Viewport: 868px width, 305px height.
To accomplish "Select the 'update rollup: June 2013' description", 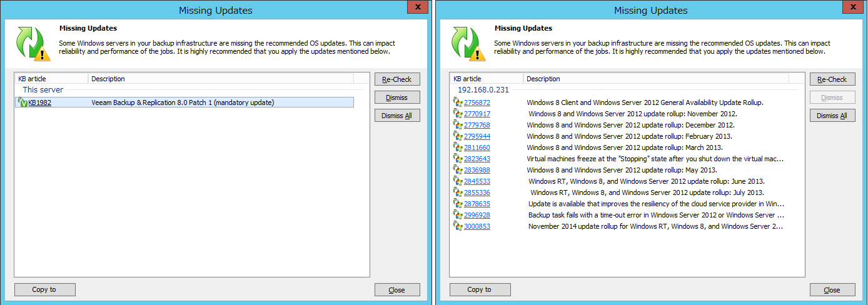I will point(647,181).
